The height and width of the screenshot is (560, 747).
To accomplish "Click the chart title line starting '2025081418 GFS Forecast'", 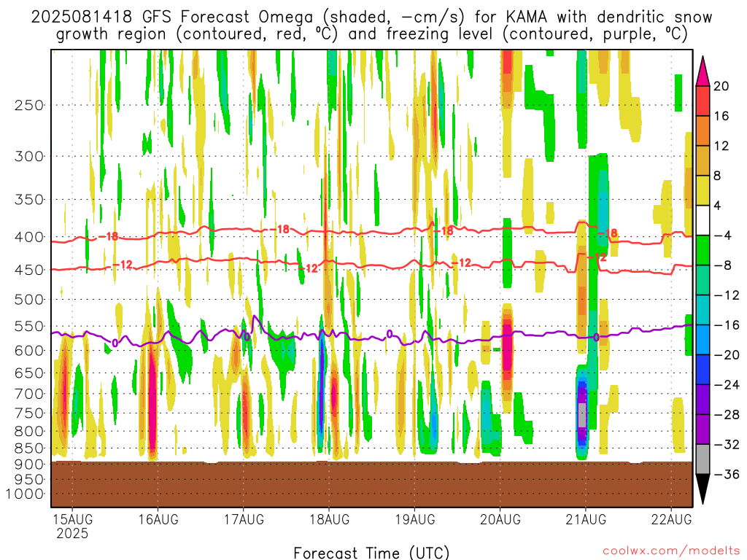I will point(371,17).
